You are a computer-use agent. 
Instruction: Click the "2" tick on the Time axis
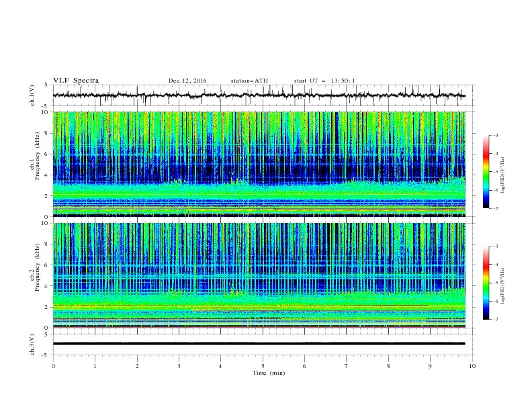click(x=137, y=366)
